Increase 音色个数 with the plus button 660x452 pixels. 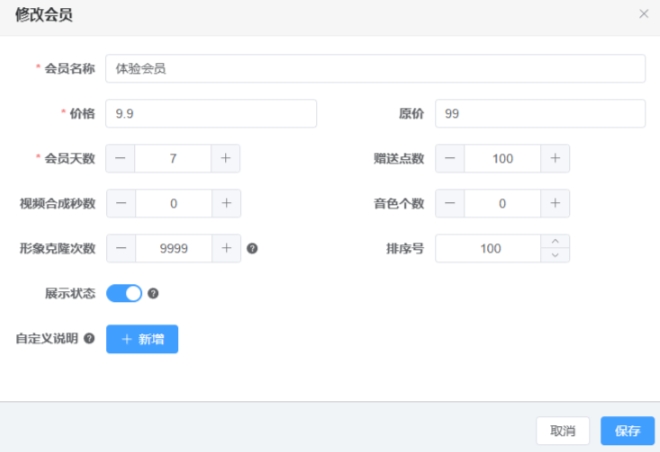pos(555,204)
